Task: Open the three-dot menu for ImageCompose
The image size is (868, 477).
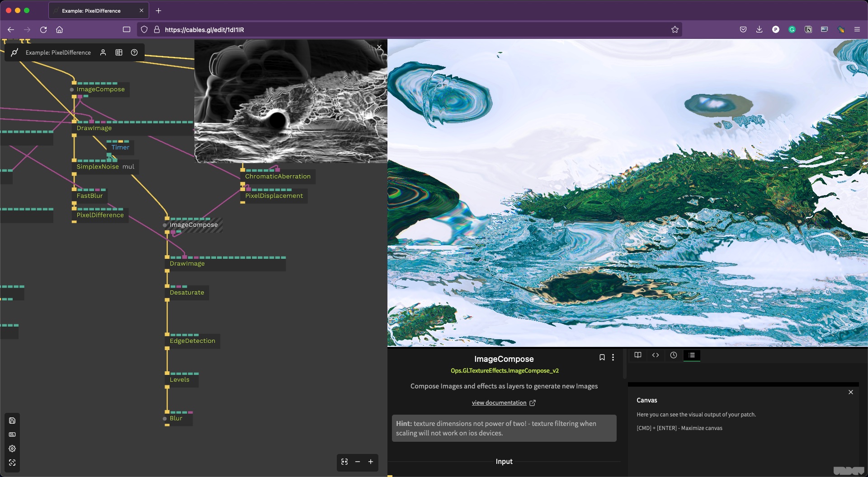Action: pos(613,357)
